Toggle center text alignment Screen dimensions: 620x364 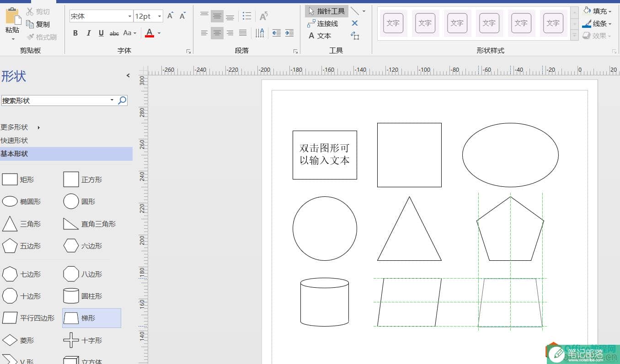coord(217,33)
